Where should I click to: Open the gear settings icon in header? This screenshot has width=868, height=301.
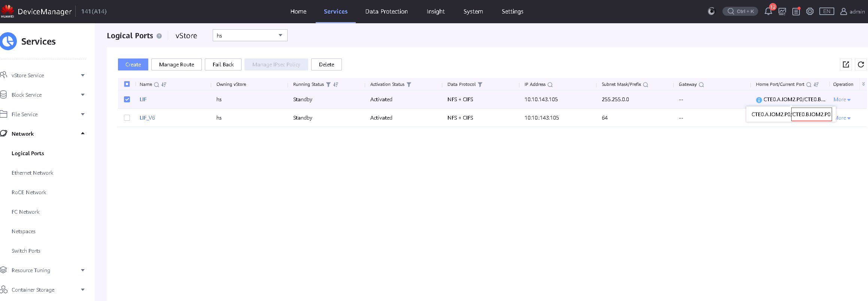click(810, 12)
